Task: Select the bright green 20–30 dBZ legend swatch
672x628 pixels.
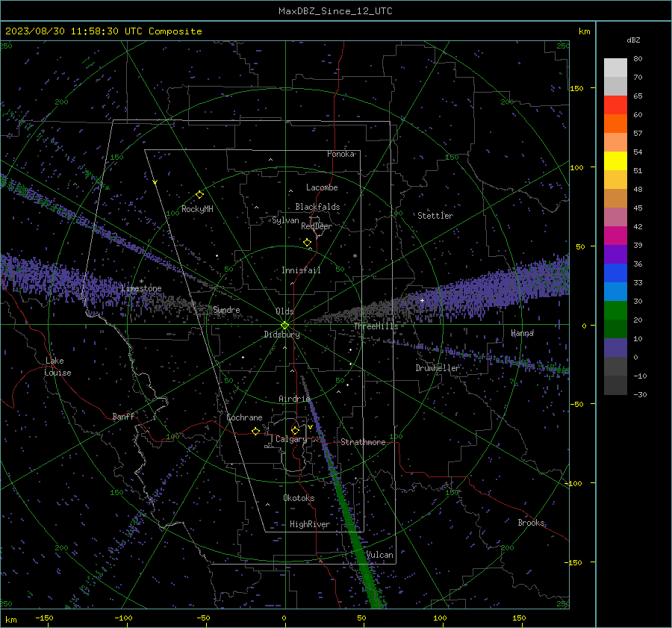Action: click(x=615, y=311)
